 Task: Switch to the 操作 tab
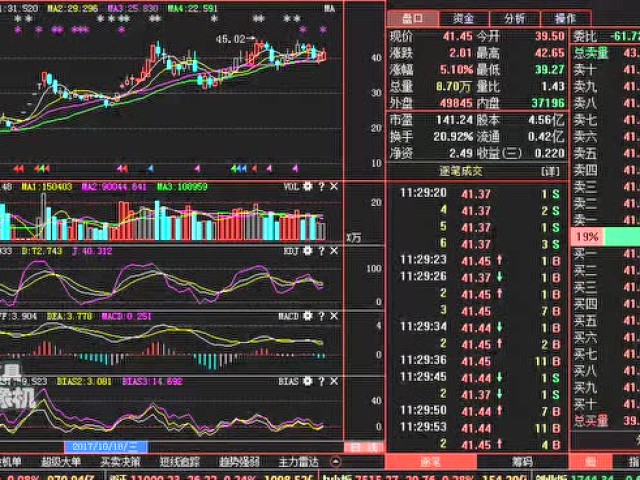point(565,18)
